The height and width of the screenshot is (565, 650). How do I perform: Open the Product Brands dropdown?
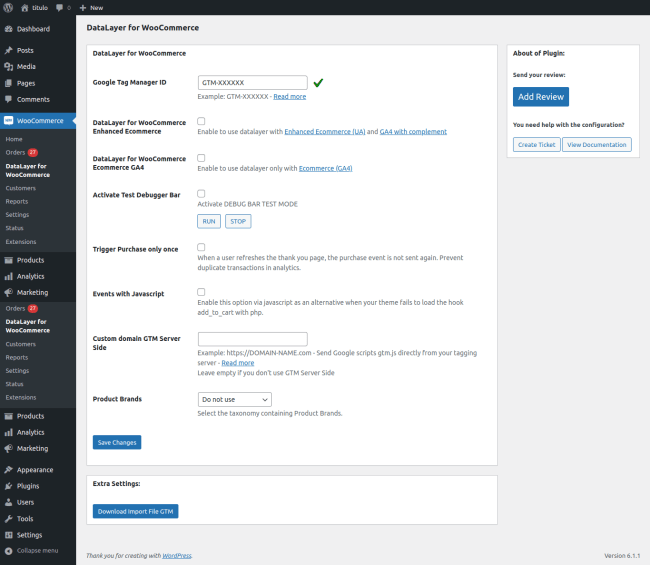coord(235,399)
